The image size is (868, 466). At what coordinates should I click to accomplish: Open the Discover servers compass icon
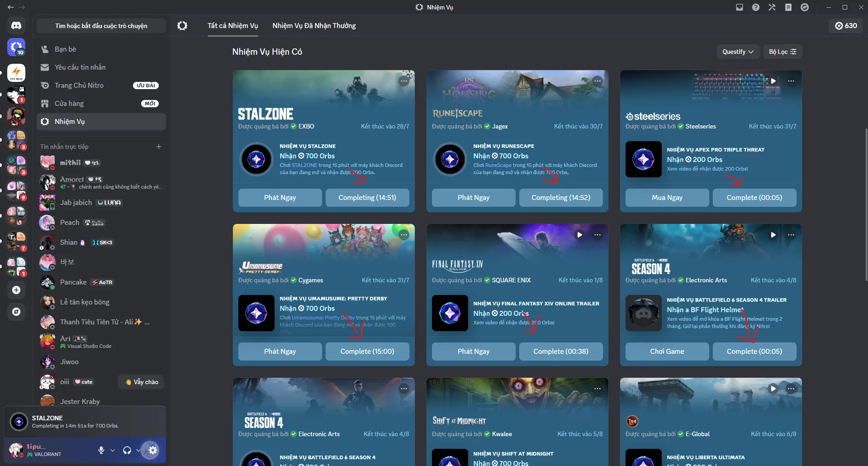coord(16,312)
